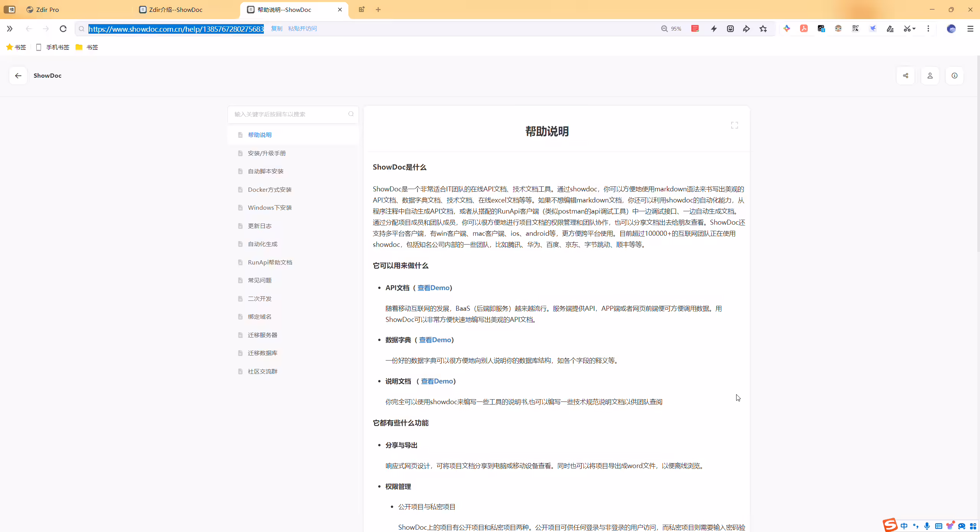Expand document to fullscreen view

[x=734, y=125]
